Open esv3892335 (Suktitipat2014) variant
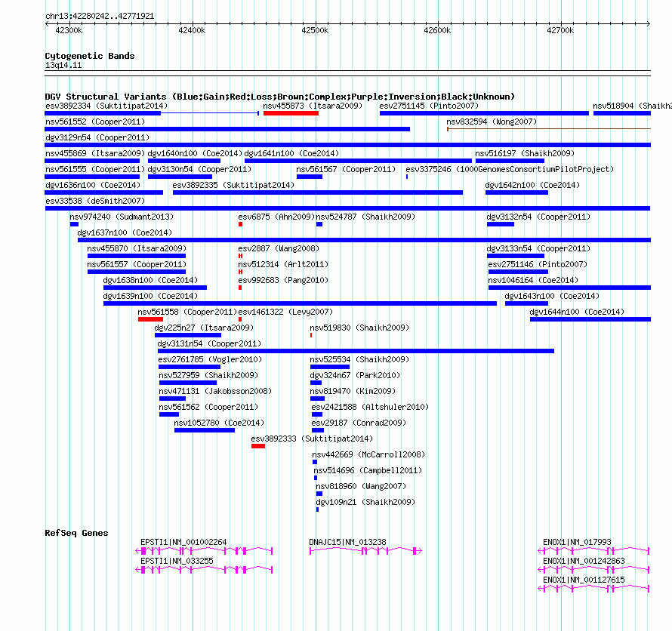Image resolution: width=672 pixels, height=631 pixels. [318, 192]
